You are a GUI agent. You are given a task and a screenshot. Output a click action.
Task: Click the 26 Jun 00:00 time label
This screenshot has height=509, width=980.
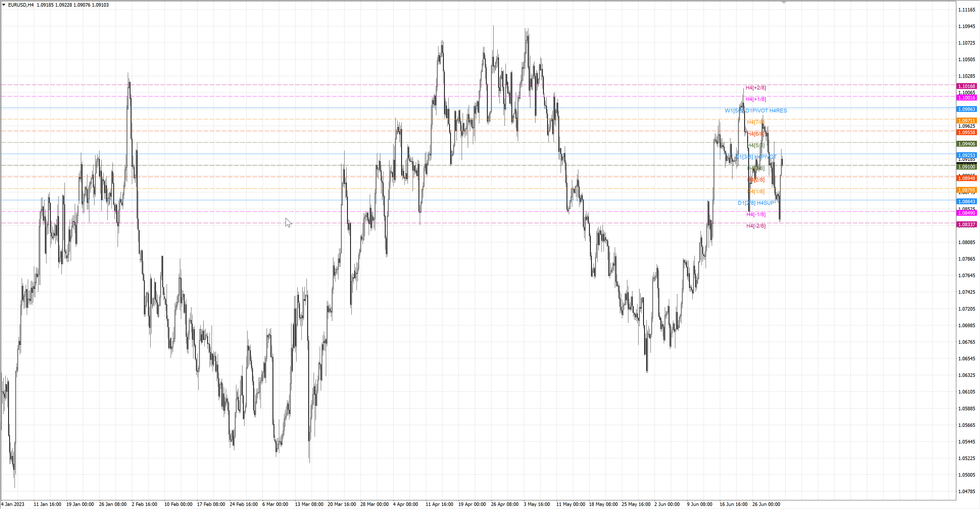click(766, 504)
